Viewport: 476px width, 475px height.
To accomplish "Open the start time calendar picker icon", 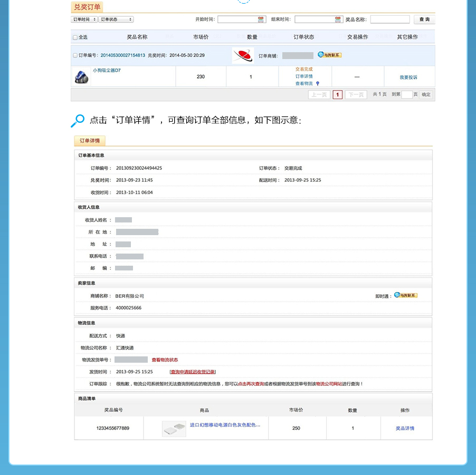I will [x=261, y=20].
